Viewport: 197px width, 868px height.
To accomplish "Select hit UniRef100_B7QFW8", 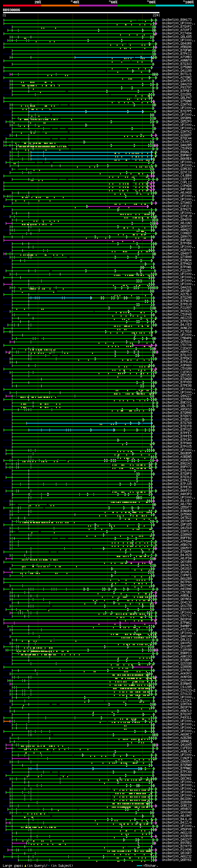I will (x=176, y=50).
